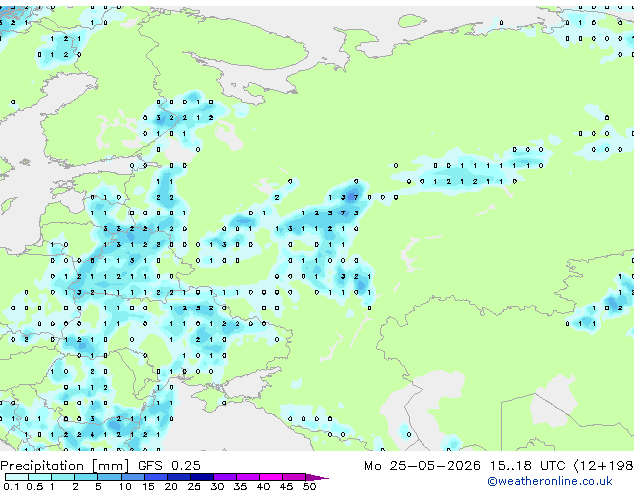Click legend swatch between 5 and 10
Image resolution: width=634 pixels, height=490 pixels.
pos(109,477)
